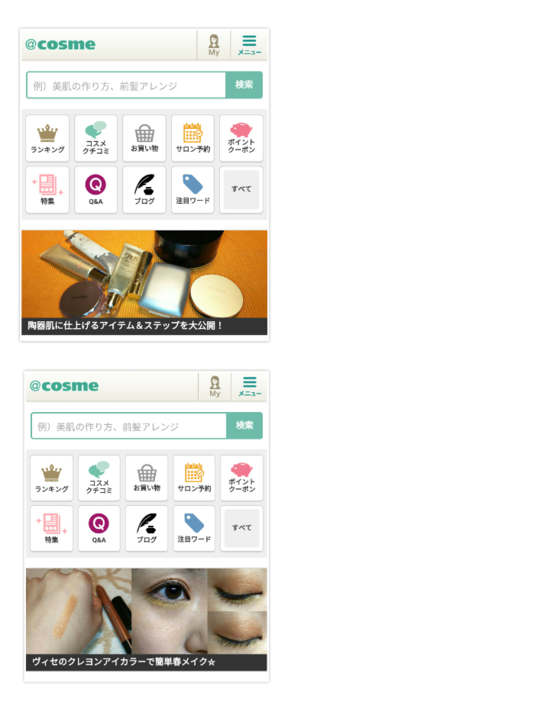Image resolution: width=550 pixels, height=705 pixels.
Task: Select サロン予約 calendar icon in top screen
Action: (x=193, y=138)
